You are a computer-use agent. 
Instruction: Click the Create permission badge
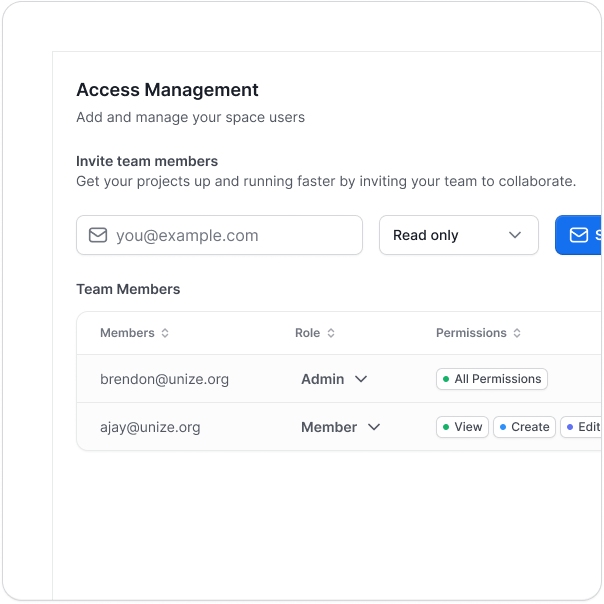524,427
